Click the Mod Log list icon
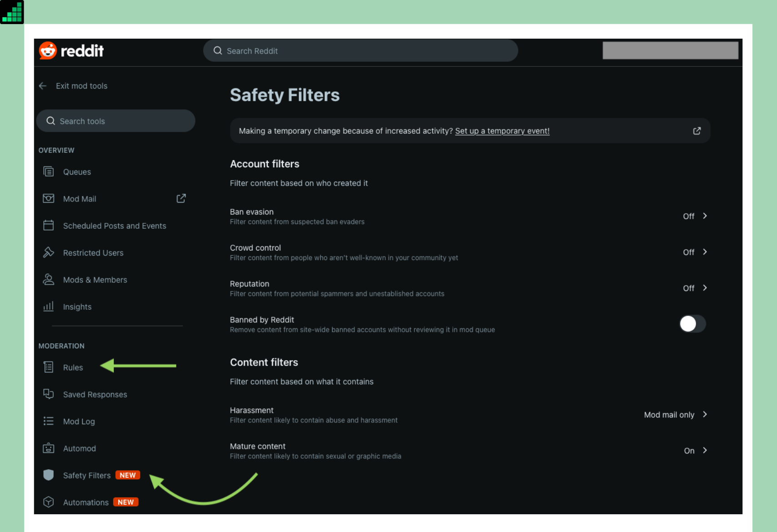 click(x=48, y=421)
